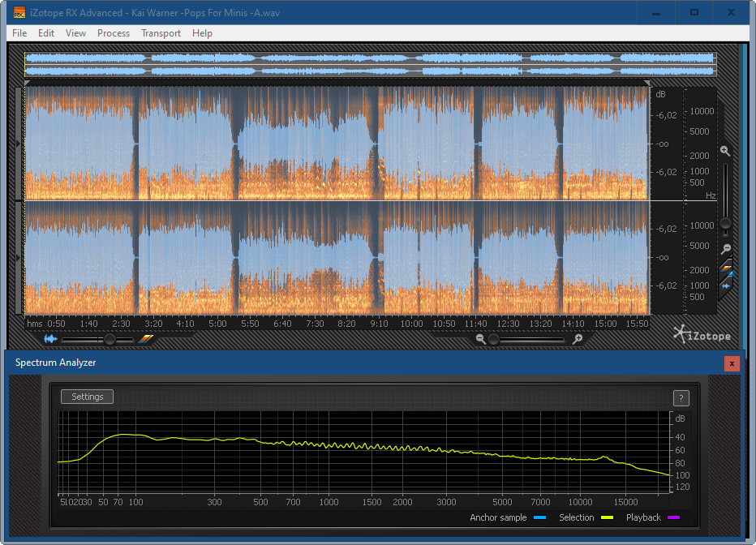Click the vertical zoom-out magnifier icon
The height and width of the screenshot is (545, 756).
point(726,249)
